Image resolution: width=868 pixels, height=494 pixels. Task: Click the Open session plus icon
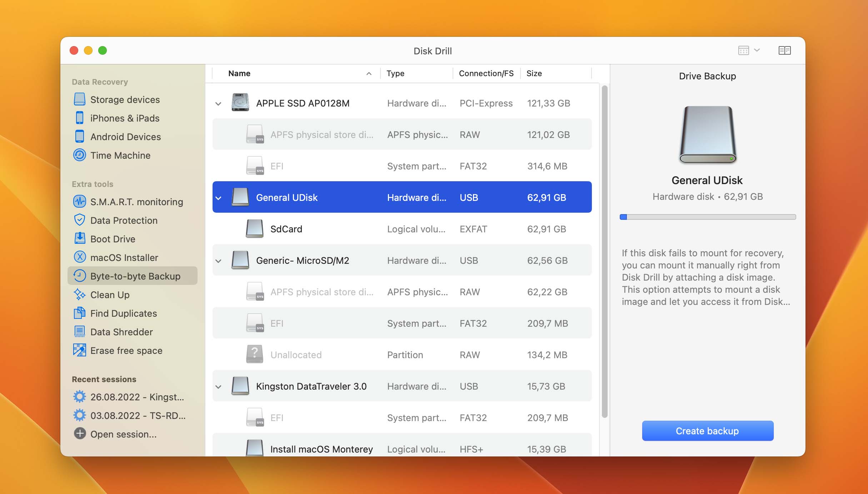coord(80,434)
